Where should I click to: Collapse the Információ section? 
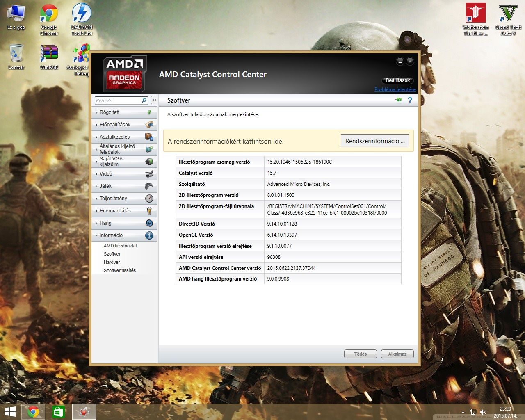124,235
